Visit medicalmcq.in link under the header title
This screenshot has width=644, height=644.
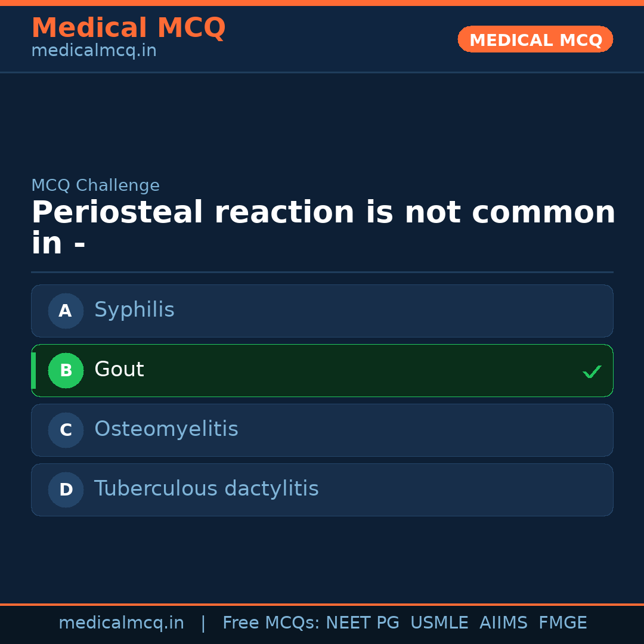click(x=94, y=51)
